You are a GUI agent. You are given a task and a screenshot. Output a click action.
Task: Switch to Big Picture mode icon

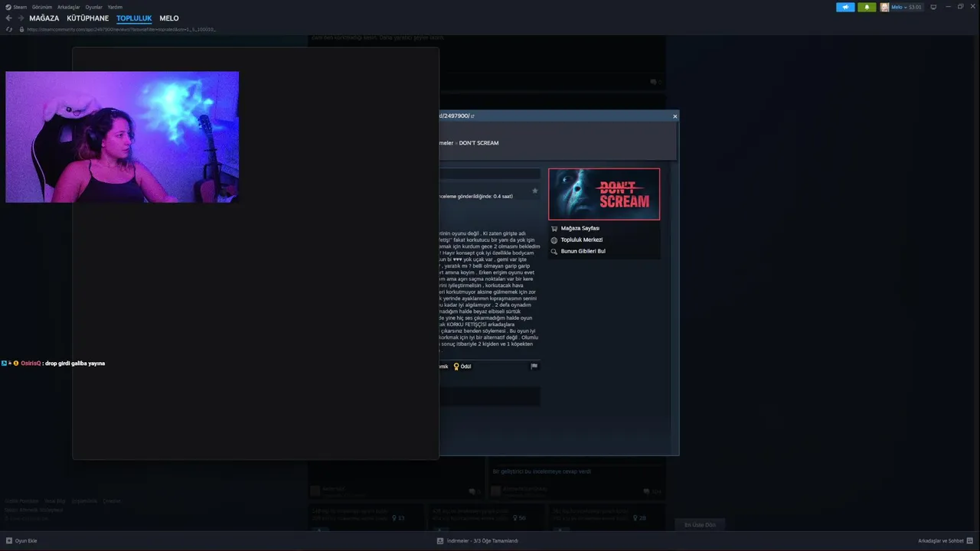coord(933,7)
